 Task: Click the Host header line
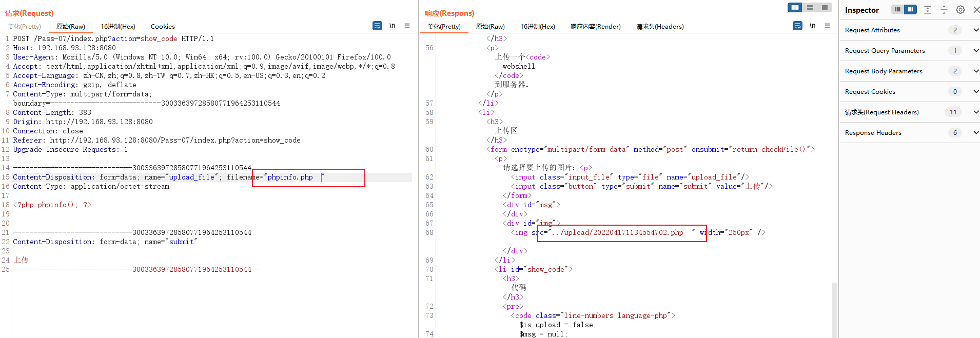click(x=64, y=48)
